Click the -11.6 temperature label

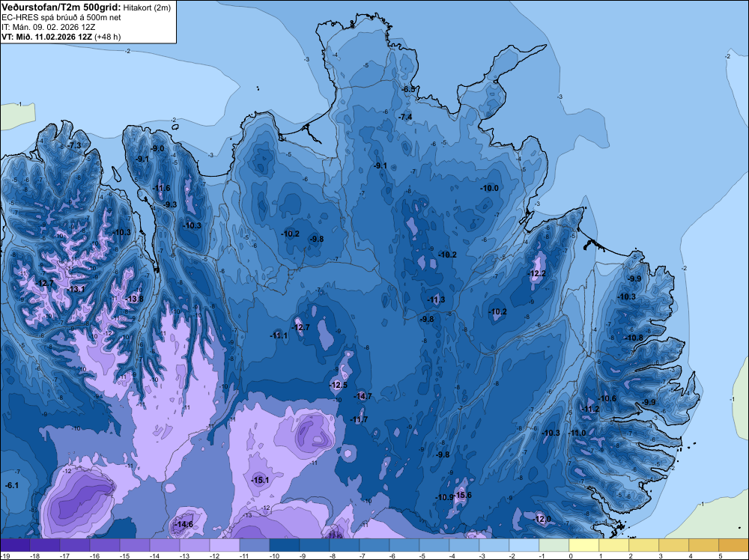pyautogui.click(x=162, y=188)
